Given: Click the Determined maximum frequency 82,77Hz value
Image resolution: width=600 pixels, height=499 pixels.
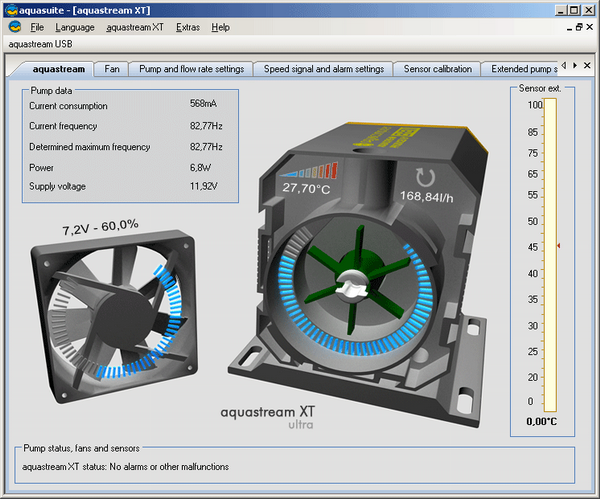Looking at the screenshot, I should (206, 147).
